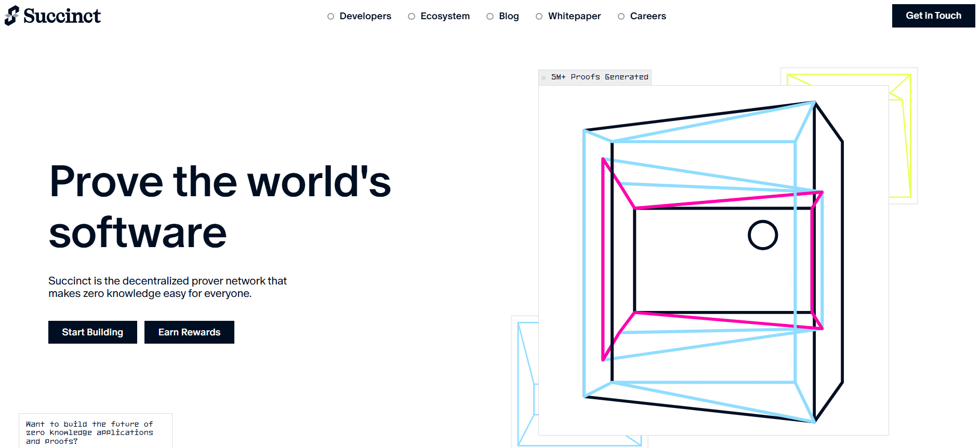Click the 5M+ Proofs Generated label
Screen dimensions: 980x448
600,77
